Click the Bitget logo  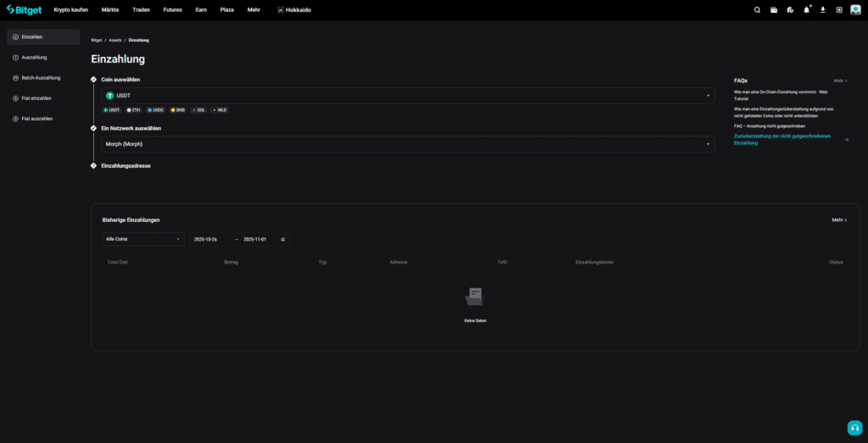(23, 9)
